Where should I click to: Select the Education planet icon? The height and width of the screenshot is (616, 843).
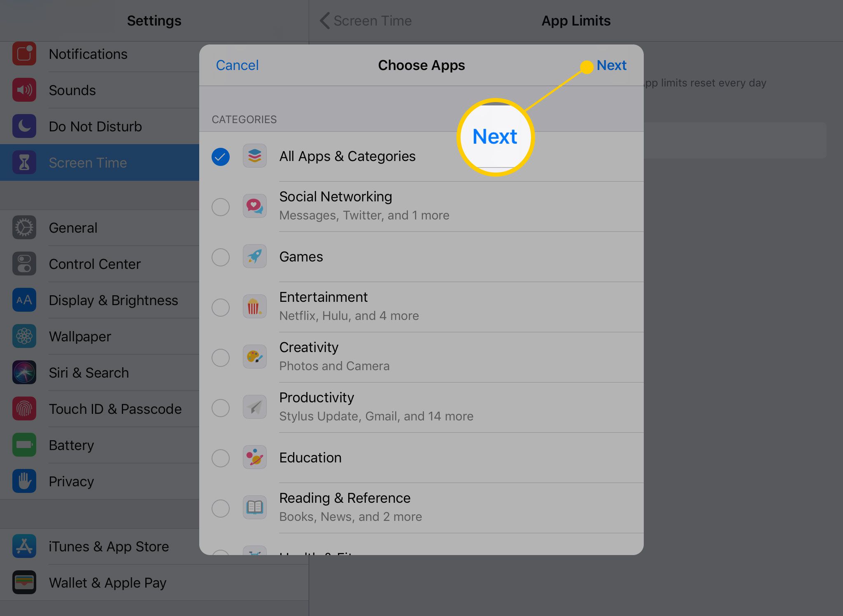(255, 457)
